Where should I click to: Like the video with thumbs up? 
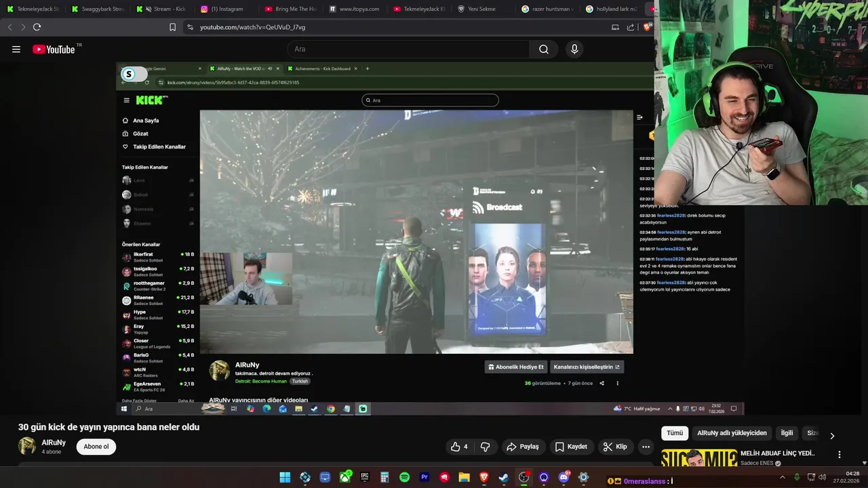(x=460, y=447)
